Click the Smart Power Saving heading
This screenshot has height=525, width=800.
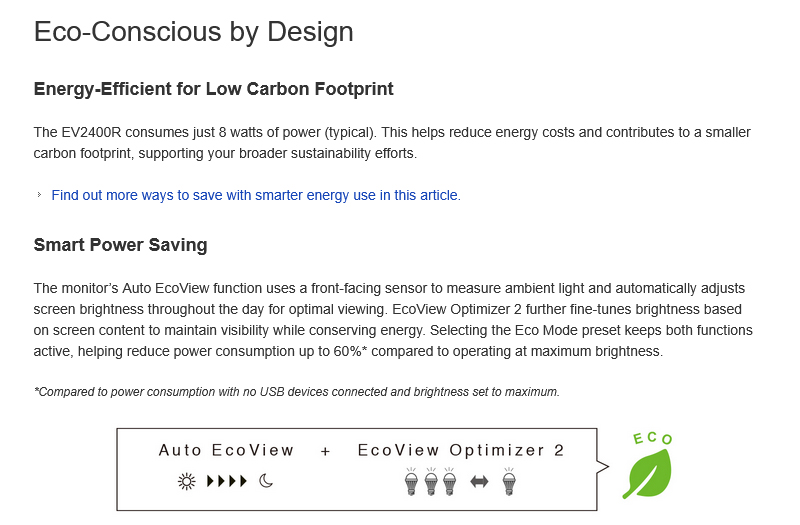(x=120, y=245)
